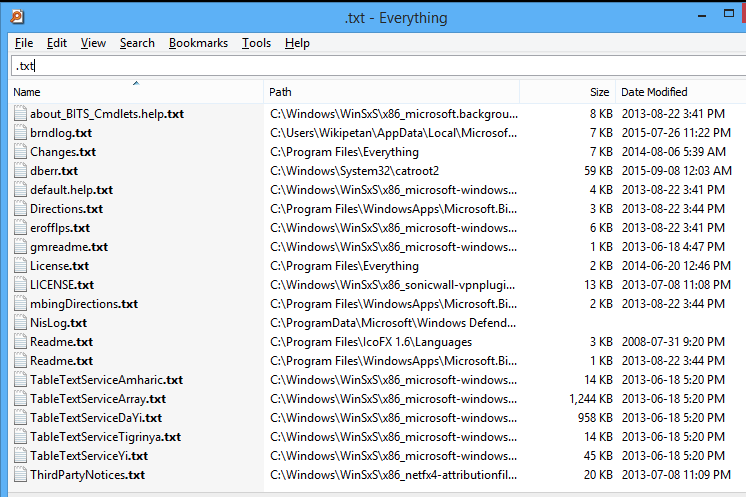The height and width of the screenshot is (497, 746).
Task: Open the Search menu
Action: (137, 43)
